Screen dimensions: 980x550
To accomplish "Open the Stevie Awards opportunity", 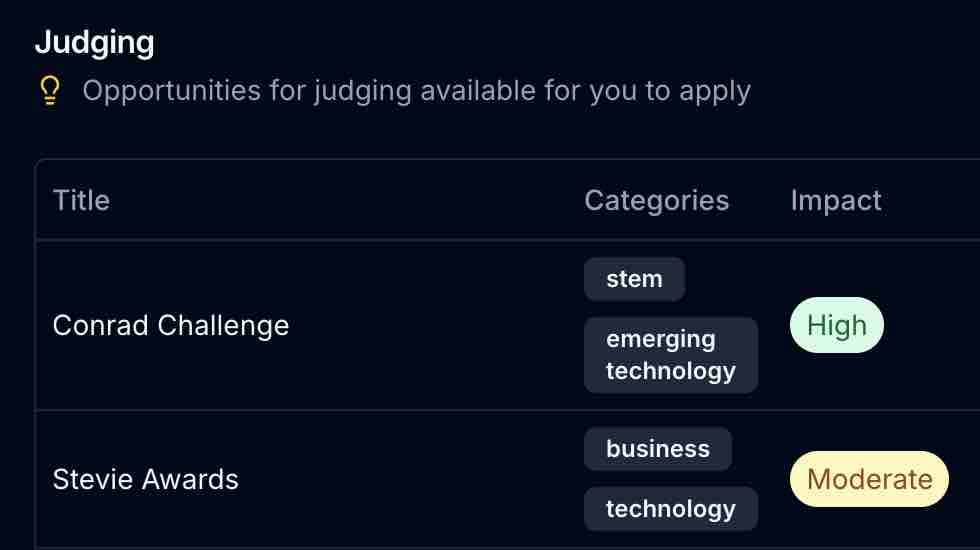I will pos(146,479).
